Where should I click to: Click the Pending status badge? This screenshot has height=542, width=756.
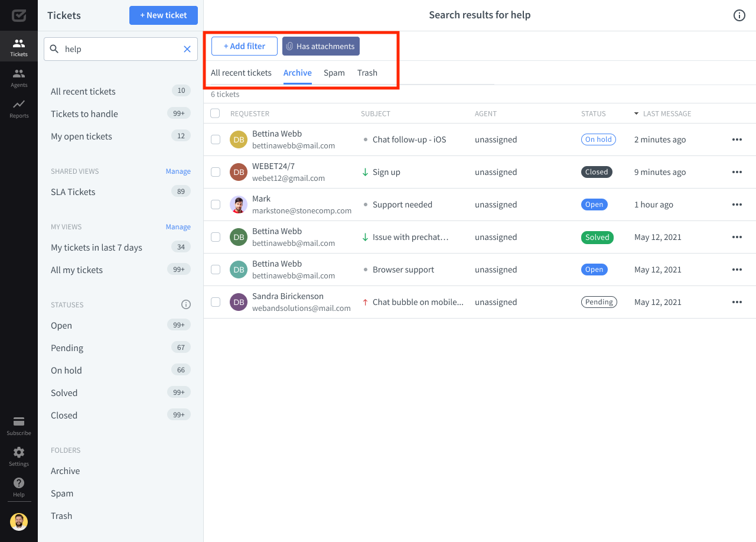(x=599, y=302)
